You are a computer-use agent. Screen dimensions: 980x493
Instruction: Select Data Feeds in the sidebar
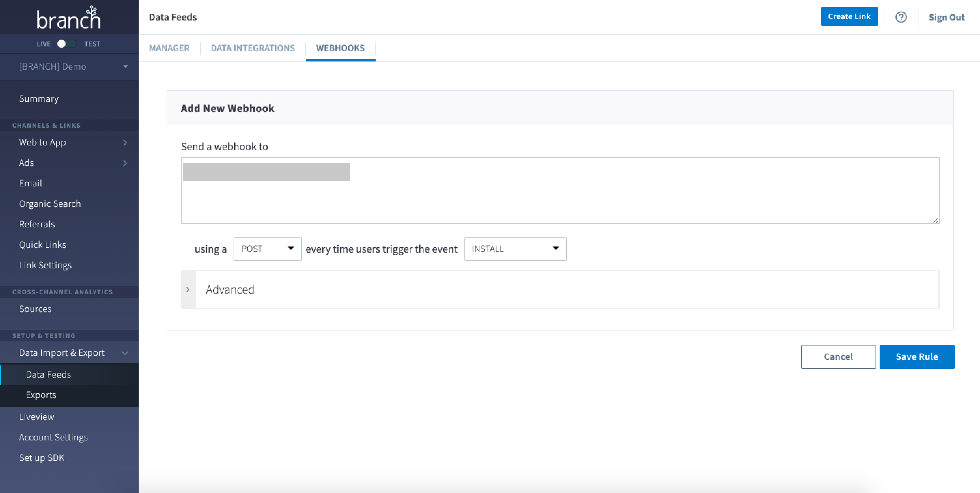[x=69, y=375]
